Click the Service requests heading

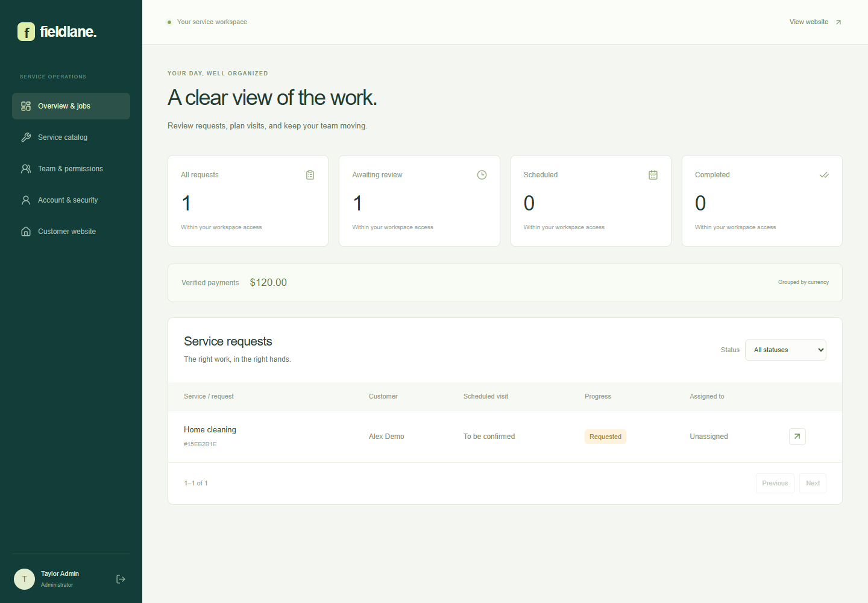[x=228, y=341]
